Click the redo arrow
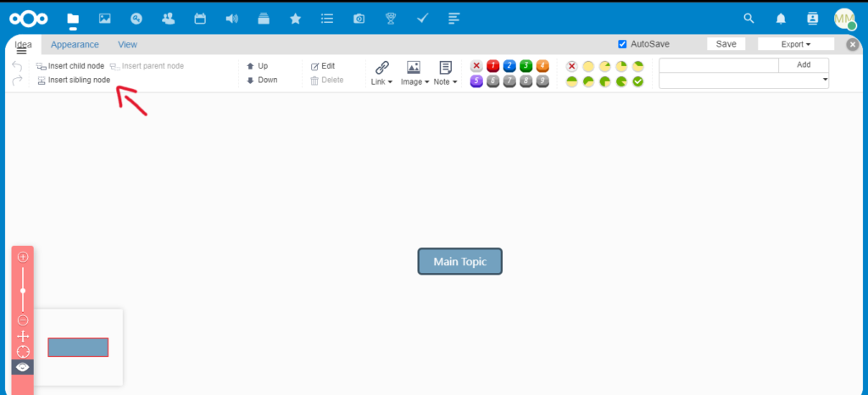Viewport: 868px width, 395px height. (17, 81)
